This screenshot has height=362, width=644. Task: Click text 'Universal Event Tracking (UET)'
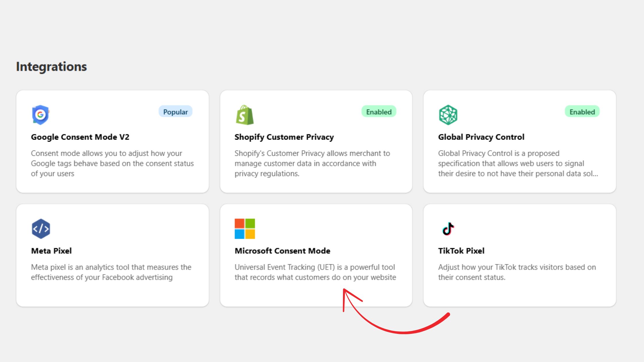(x=285, y=267)
